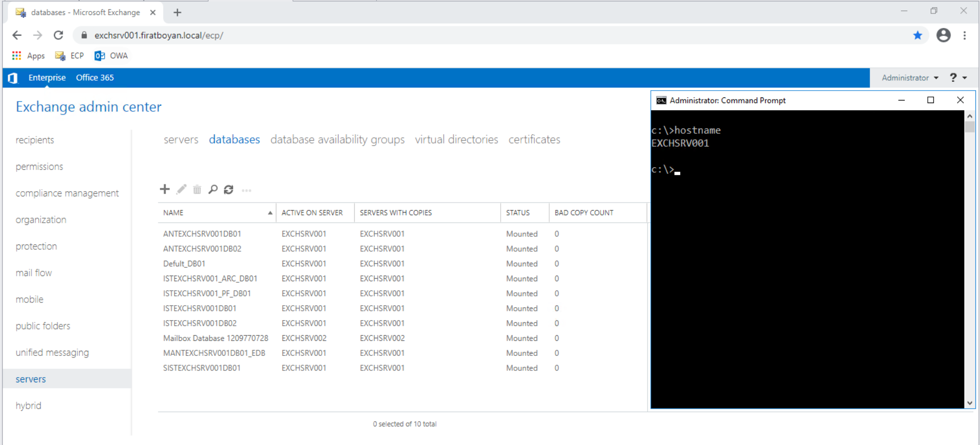Click Command Prompt scrollbar up arrow
The height and width of the screenshot is (445, 980).
coord(970,116)
